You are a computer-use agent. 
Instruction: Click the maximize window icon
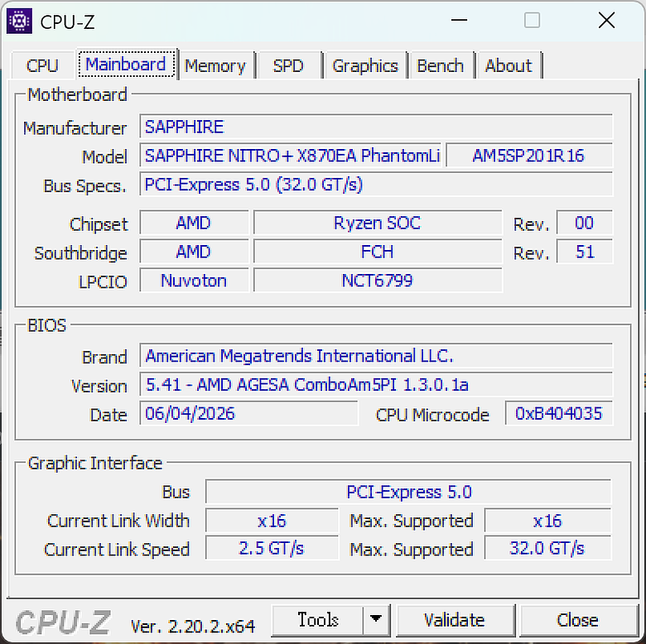(532, 20)
